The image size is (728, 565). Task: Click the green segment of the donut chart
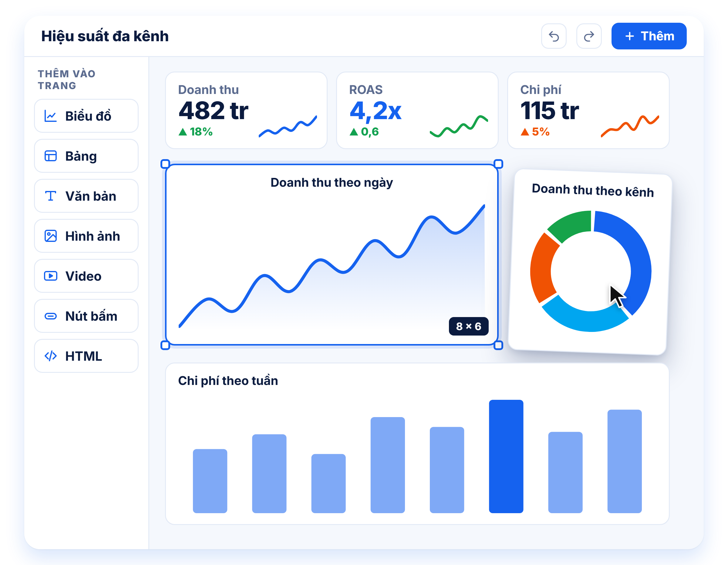[572, 224]
